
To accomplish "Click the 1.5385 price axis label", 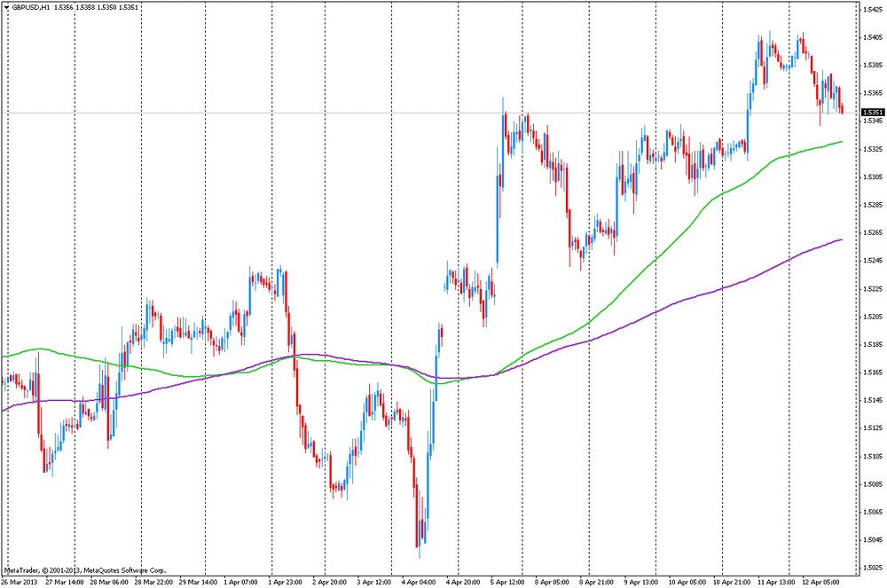I will point(874,65).
